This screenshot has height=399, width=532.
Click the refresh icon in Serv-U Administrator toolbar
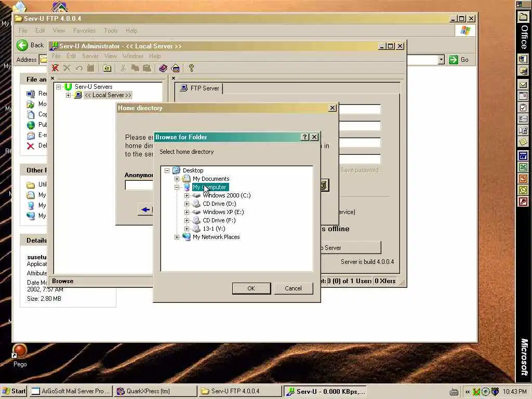(107, 68)
